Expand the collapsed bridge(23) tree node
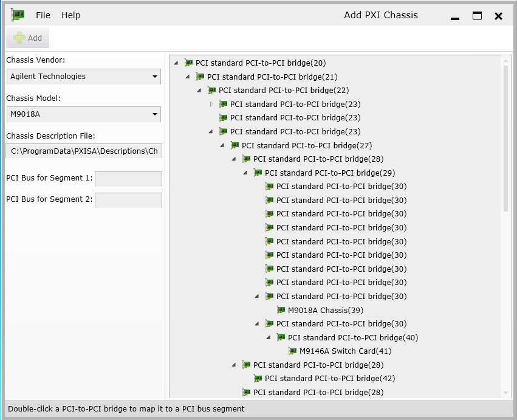Screen dimensions: 517x420 pos(211,104)
